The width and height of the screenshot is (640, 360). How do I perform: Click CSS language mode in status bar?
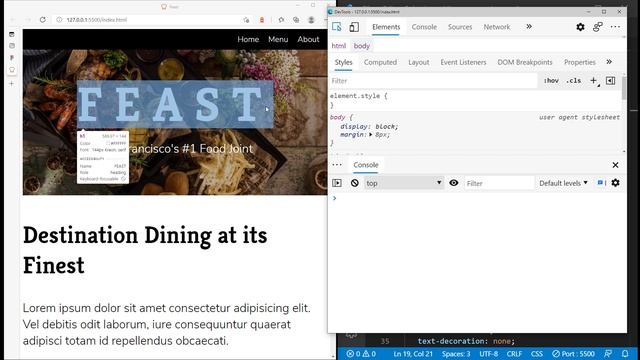point(537,354)
